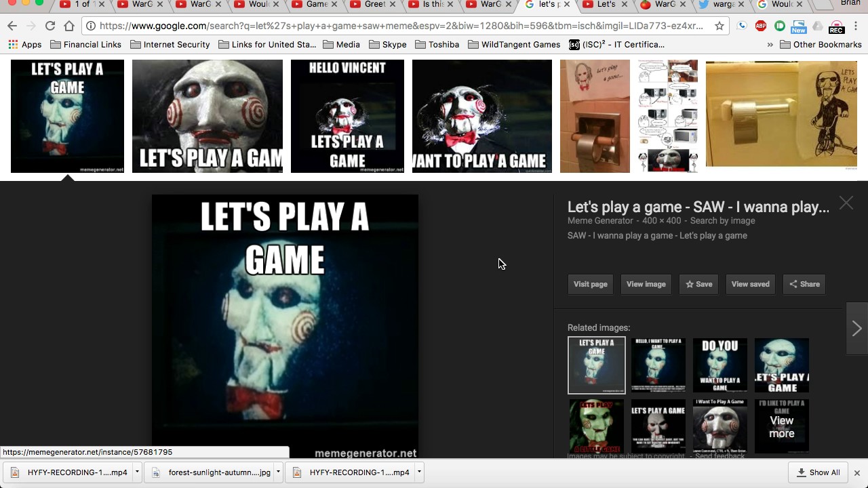This screenshot has height=488, width=868.
Task: Open 'I Want To Play A Game' related image
Action: [720, 426]
